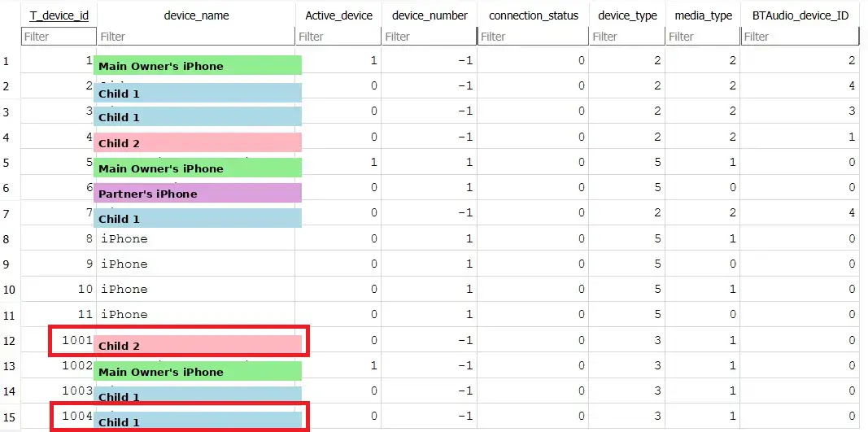This screenshot has width=868, height=432.
Task: Focus the device_type filter field
Action: [627, 37]
